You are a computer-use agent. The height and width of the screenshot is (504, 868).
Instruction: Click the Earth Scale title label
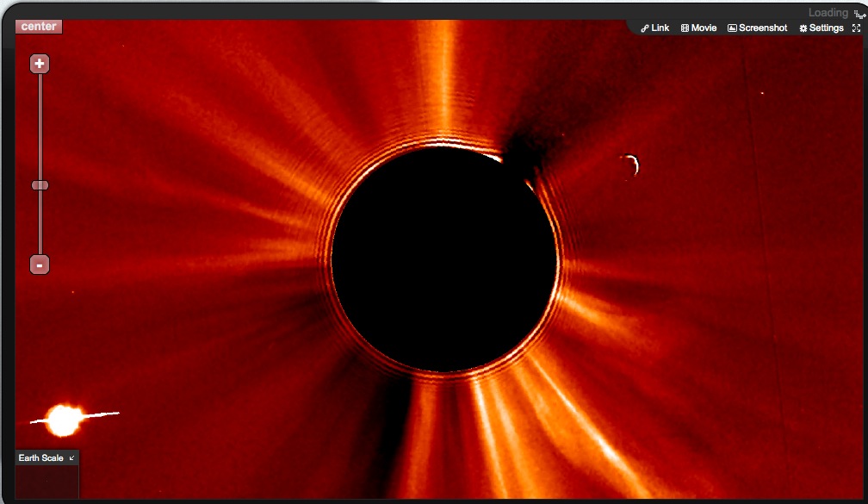[40, 458]
